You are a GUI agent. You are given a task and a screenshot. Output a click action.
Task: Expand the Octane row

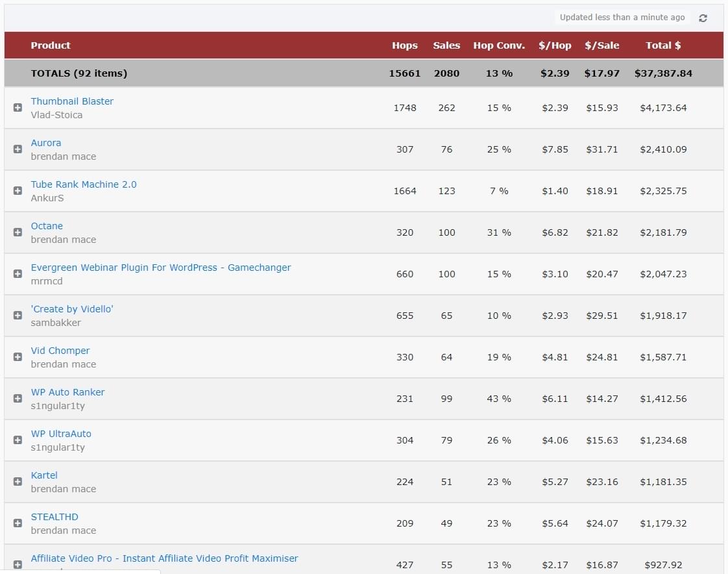pos(18,232)
